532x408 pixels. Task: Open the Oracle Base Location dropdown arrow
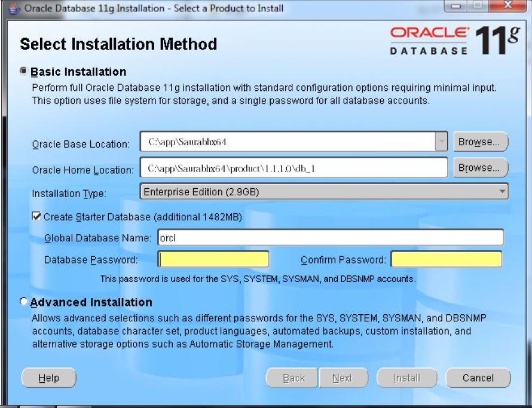(441, 141)
